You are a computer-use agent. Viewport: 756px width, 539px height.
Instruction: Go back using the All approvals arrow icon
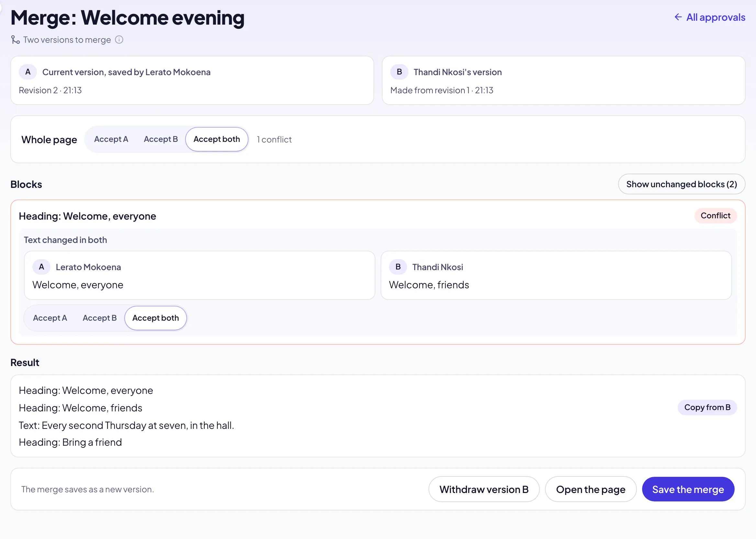678,17
